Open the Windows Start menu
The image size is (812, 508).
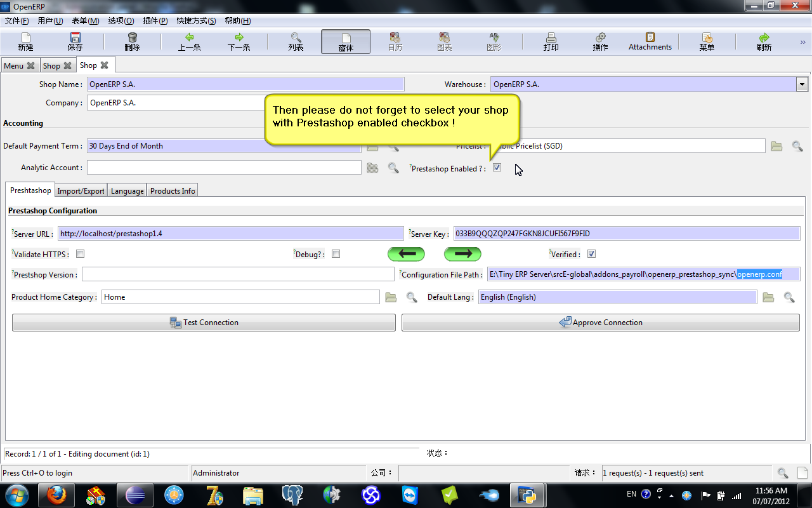click(x=16, y=495)
